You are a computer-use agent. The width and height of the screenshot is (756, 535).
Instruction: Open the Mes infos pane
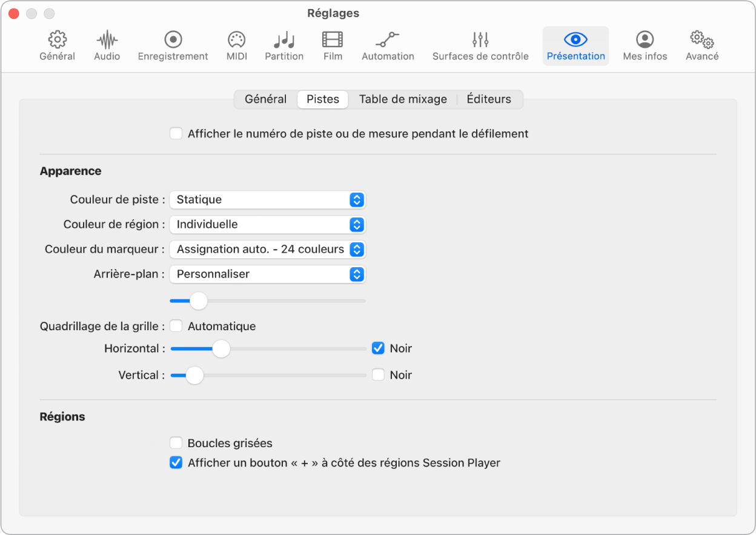(645, 46)
